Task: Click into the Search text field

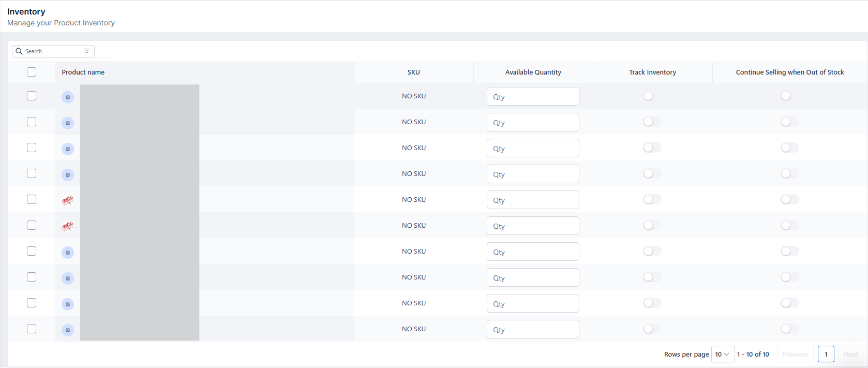Action: coord(52,51)
